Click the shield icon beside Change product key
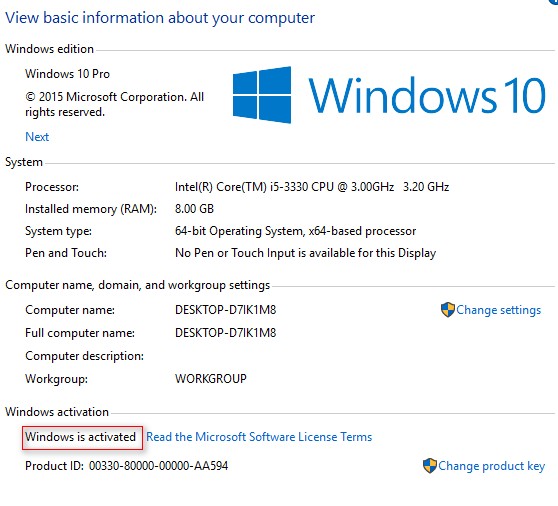Image resolution: width=558 pixels, height=506 pixels. pos(430,465)
